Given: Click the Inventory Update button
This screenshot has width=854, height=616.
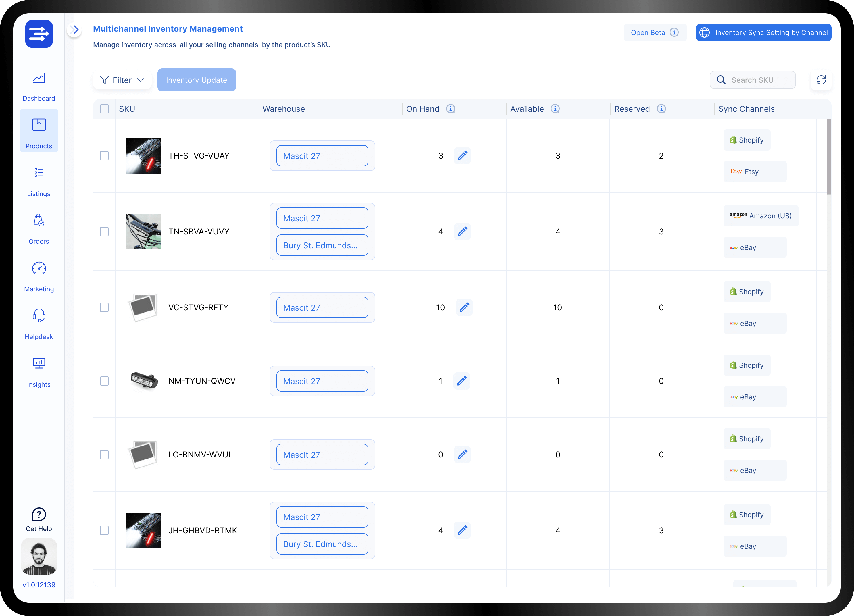Looking at the screenshot, I should (x=197, y=80).
